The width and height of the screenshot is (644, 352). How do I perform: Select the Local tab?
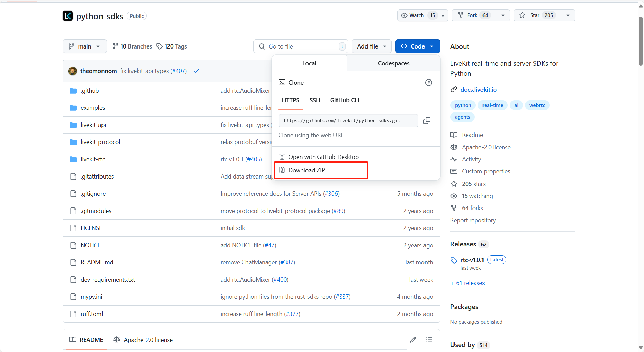309,63
